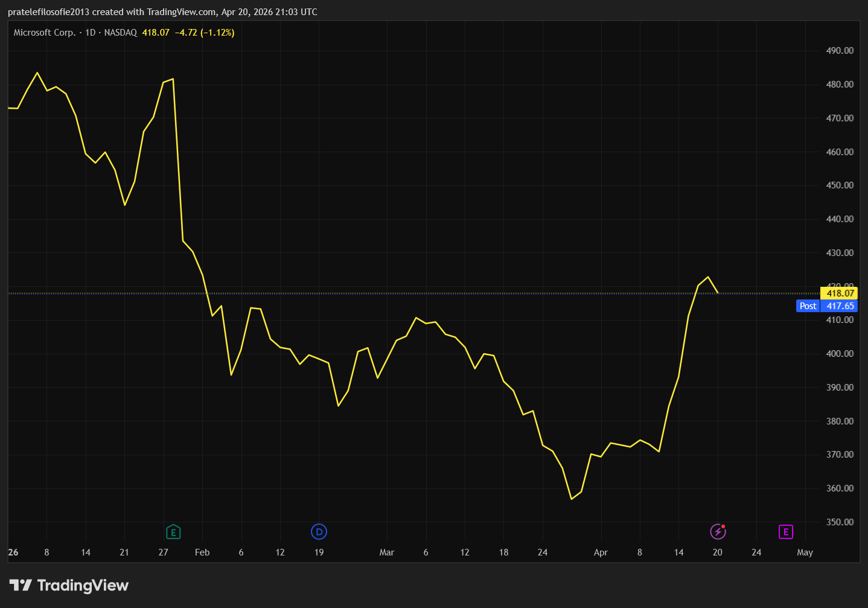Click the 1D interval in chart legend
This screenshot has height=608, width=868.
91,33
